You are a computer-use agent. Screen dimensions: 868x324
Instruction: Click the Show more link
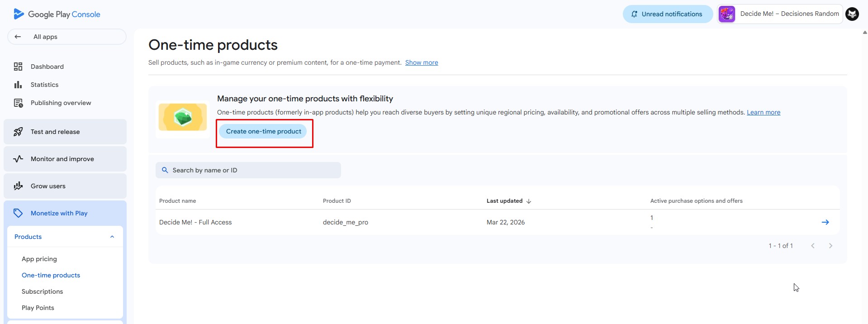pos(422,62)
